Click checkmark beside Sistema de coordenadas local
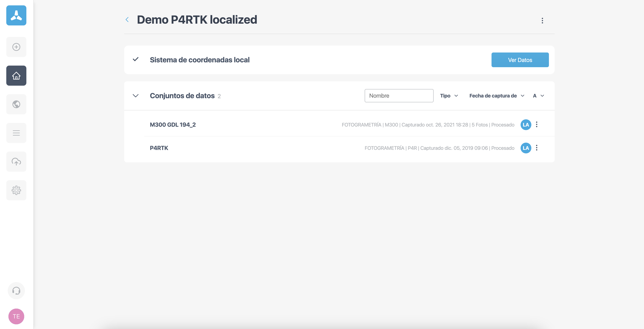 click(x=135, y=59)
